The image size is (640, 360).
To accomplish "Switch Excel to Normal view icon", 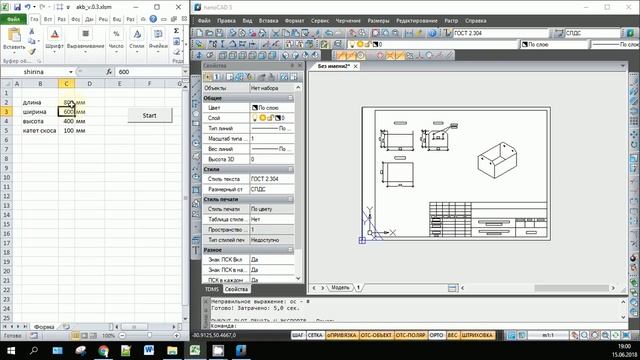I will [76, 336].
